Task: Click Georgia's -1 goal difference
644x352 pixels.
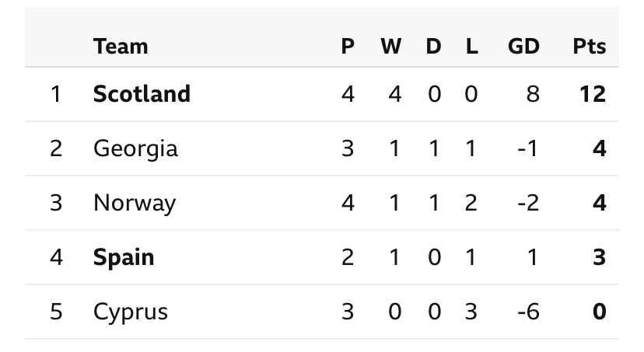Action: 528,148
